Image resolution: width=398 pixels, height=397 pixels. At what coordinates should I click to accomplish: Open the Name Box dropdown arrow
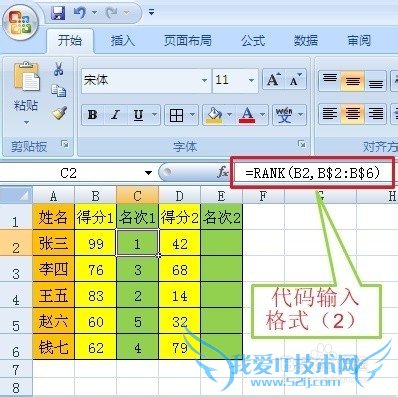point(148,173)
